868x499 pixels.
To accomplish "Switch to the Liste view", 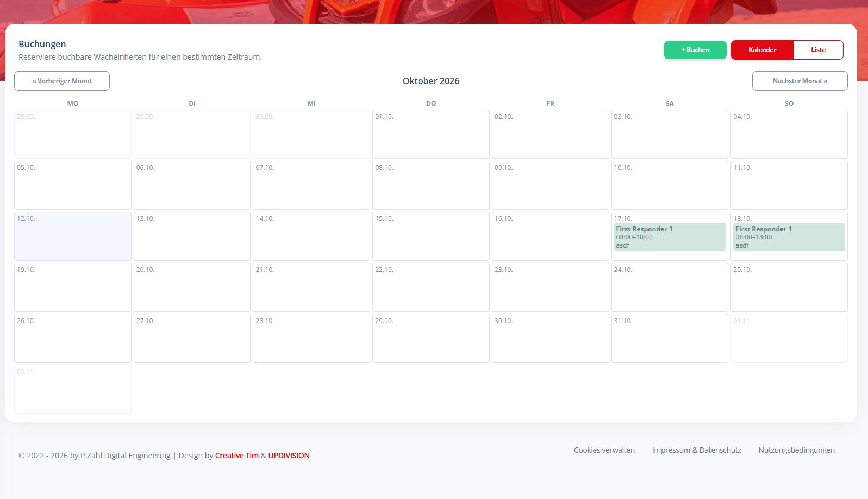I will pos(818,50).
